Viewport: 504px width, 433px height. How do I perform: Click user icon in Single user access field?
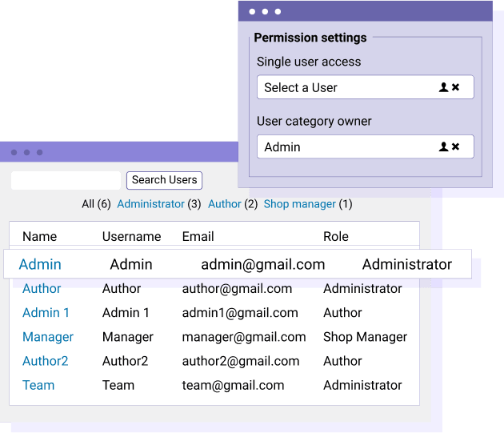point(444,87)
